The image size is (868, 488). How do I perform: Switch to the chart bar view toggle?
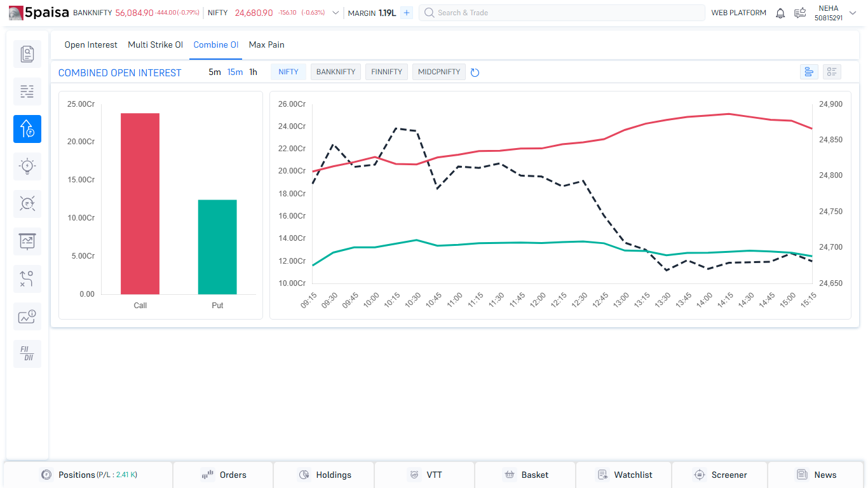(x=809, y=72)
